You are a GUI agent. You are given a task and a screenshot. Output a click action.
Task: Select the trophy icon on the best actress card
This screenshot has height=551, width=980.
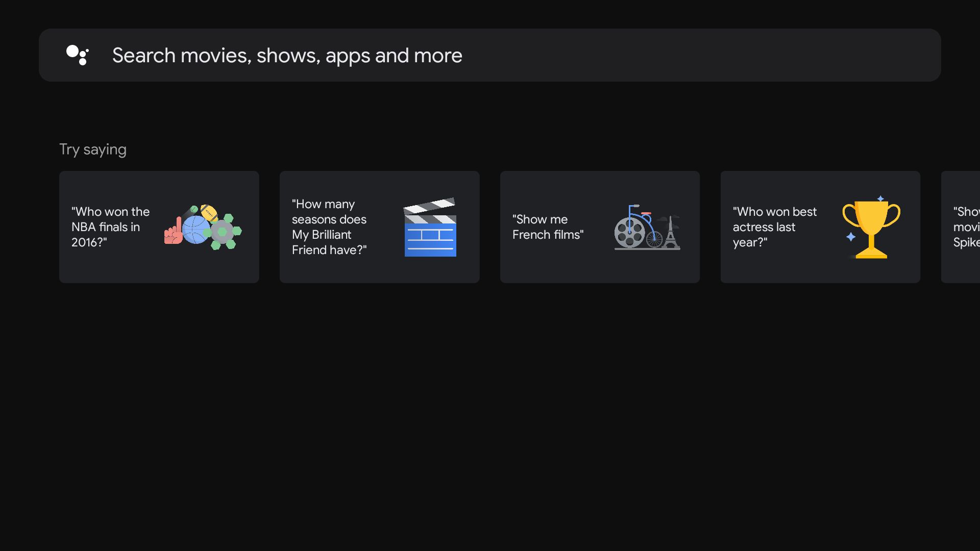pos(871,228)
